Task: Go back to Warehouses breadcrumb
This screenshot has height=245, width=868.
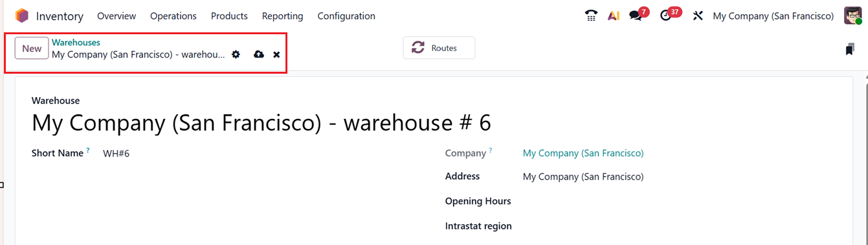Action: click(x=76, y=43)
